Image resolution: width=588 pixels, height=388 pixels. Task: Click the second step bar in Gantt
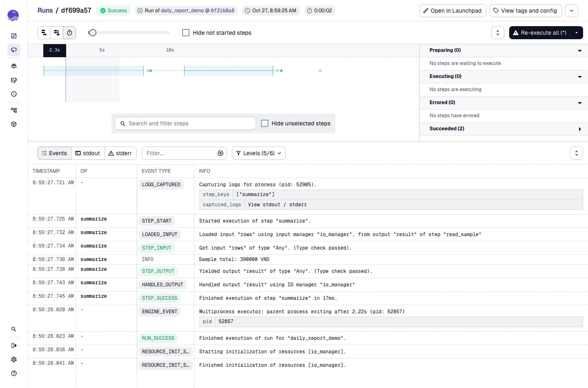tap(229, 71)
